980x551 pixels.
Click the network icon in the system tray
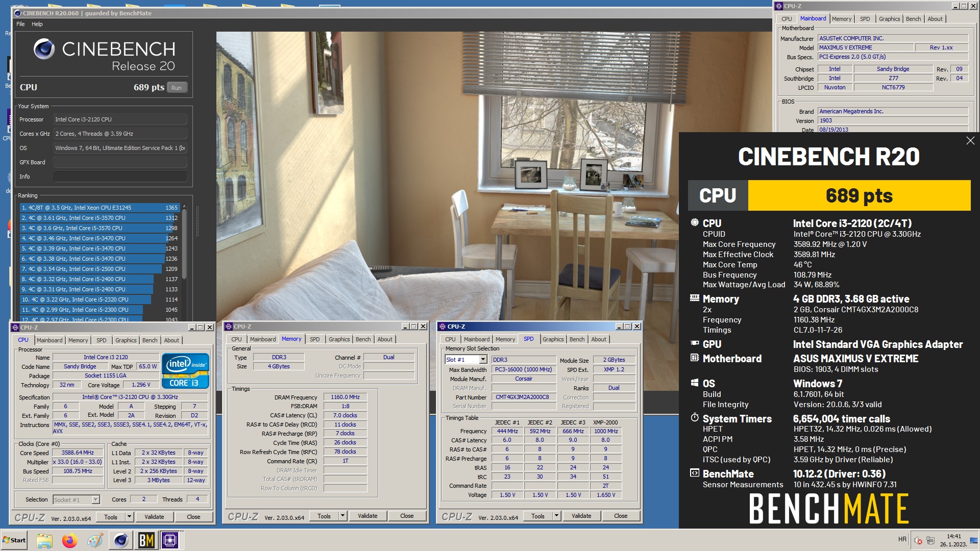(930, 540)
